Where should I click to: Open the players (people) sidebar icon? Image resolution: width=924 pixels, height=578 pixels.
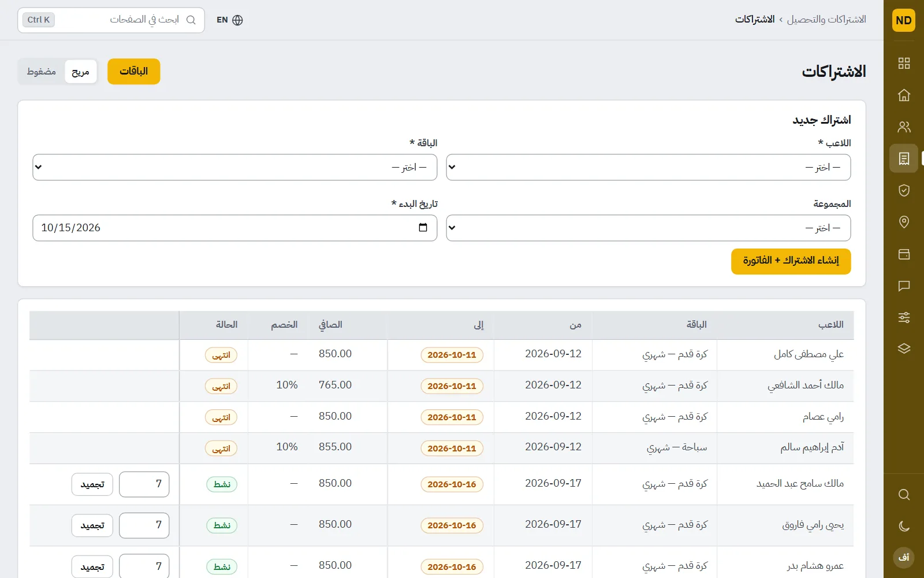coord(904,127)
